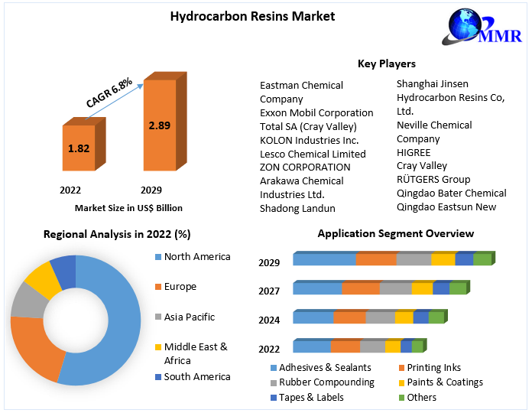Click the CAGR 6.8% arrow label
Viewport: 532px width, 413px height.
coord(109,92)
